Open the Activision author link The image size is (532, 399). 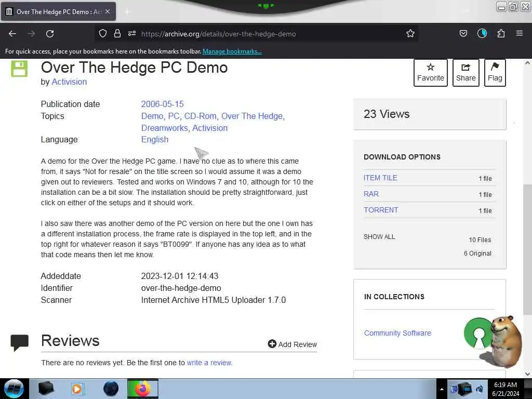pos(69,82)
